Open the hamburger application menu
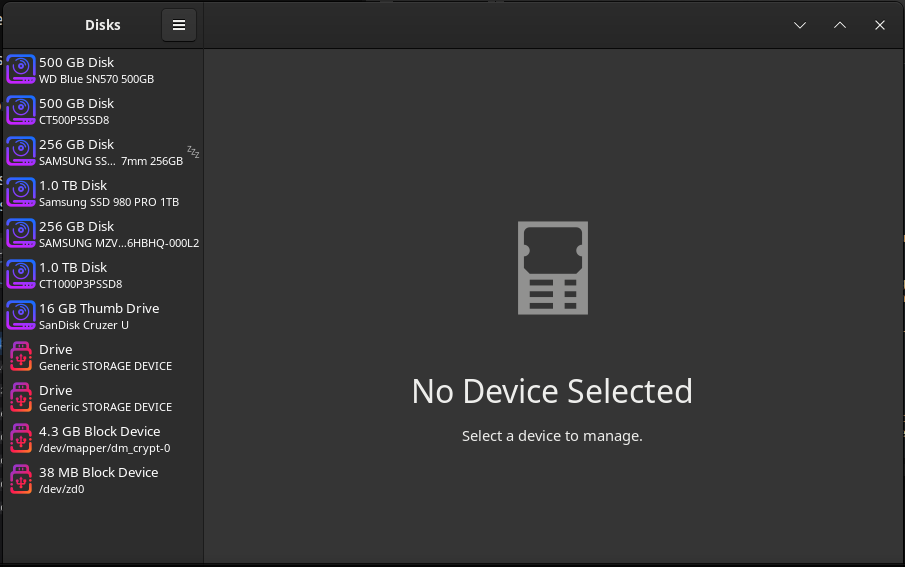Screen dimensions: 905x567 [179, 25]
